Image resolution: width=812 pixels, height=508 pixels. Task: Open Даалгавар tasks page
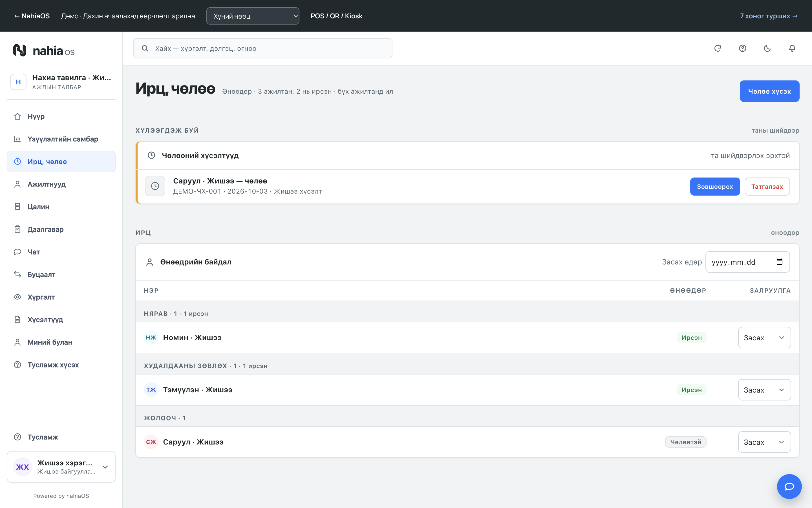point(61,229)
